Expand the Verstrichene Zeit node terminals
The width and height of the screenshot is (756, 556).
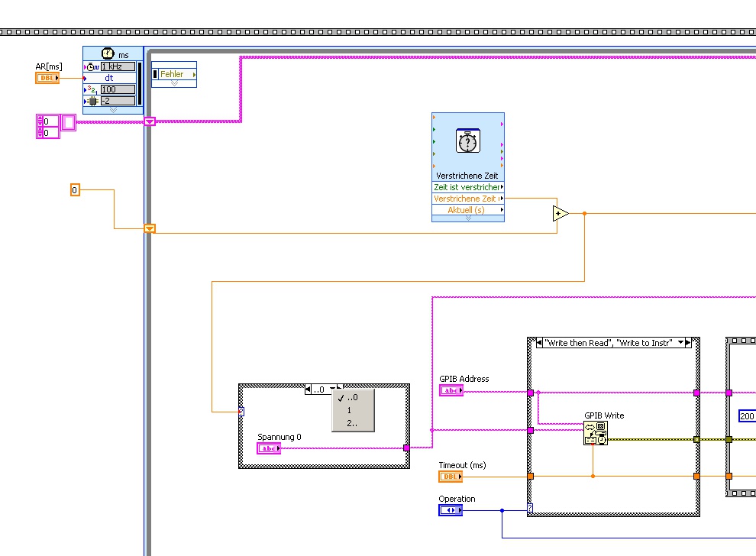point(467,218)
